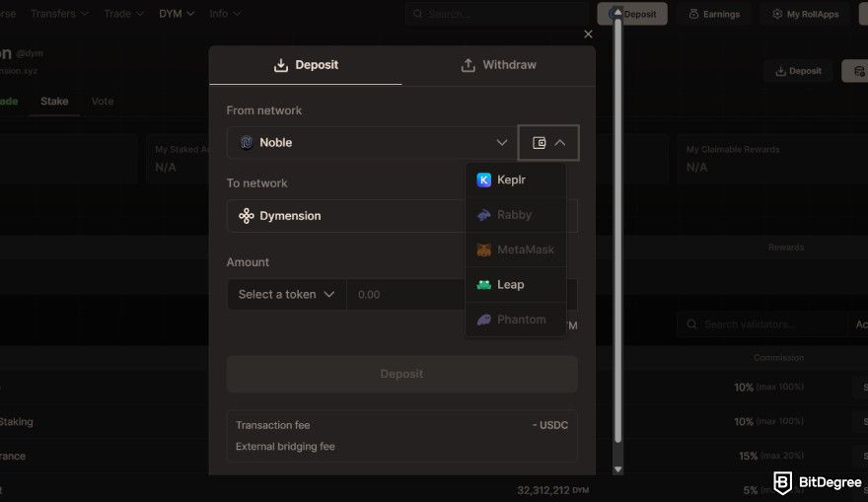The image size is (868, 502).
Task: Choose the Rabby wallet option
Action: coord(515,215)
